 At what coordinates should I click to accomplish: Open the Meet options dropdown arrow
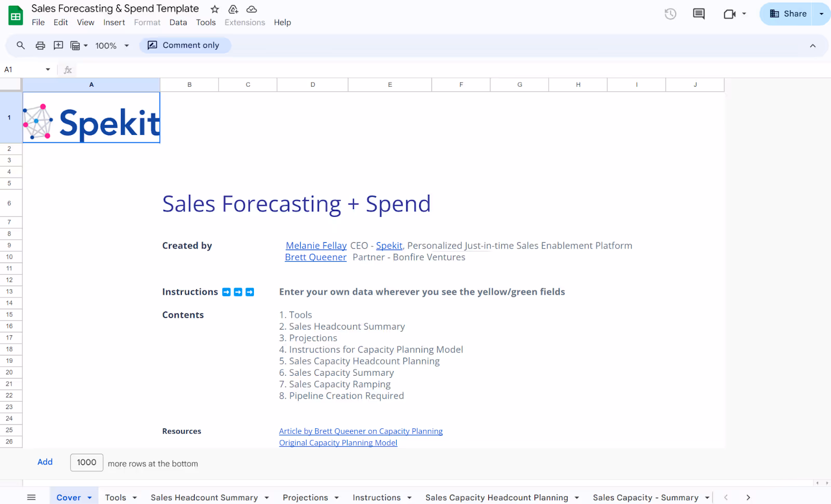[744, 14]
